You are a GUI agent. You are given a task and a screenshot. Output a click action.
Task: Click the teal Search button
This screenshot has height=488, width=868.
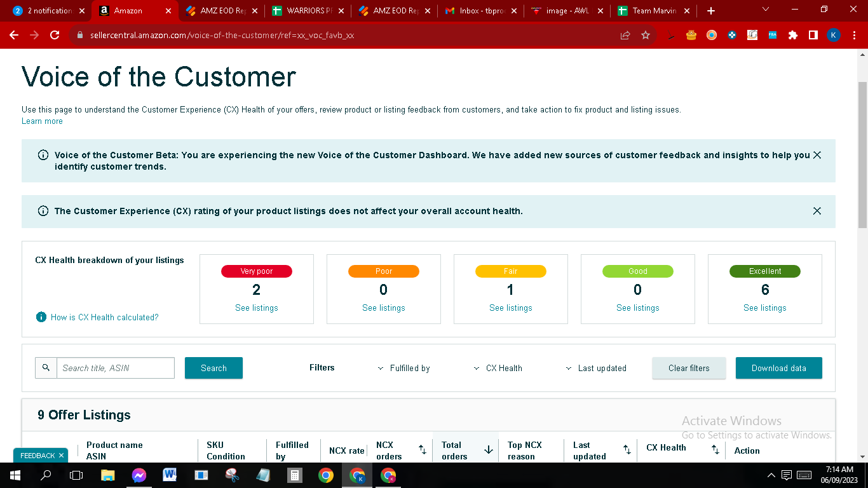[214, 368]
